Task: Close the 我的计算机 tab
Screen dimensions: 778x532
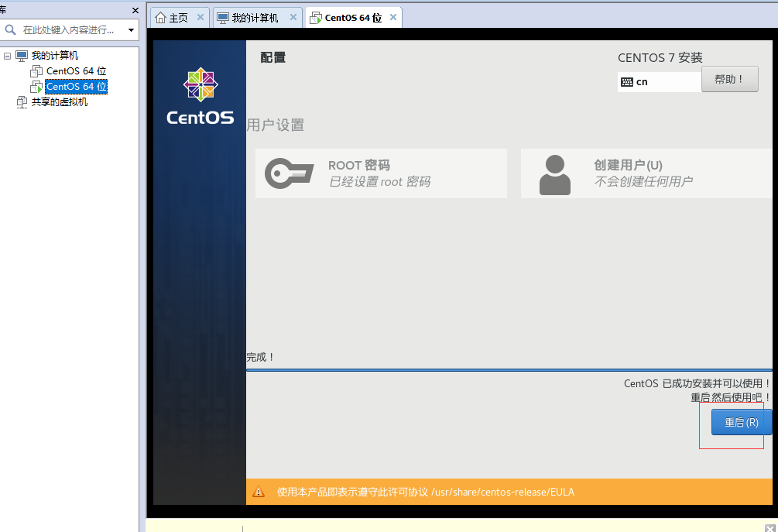Action: click(x=293, y=17)
